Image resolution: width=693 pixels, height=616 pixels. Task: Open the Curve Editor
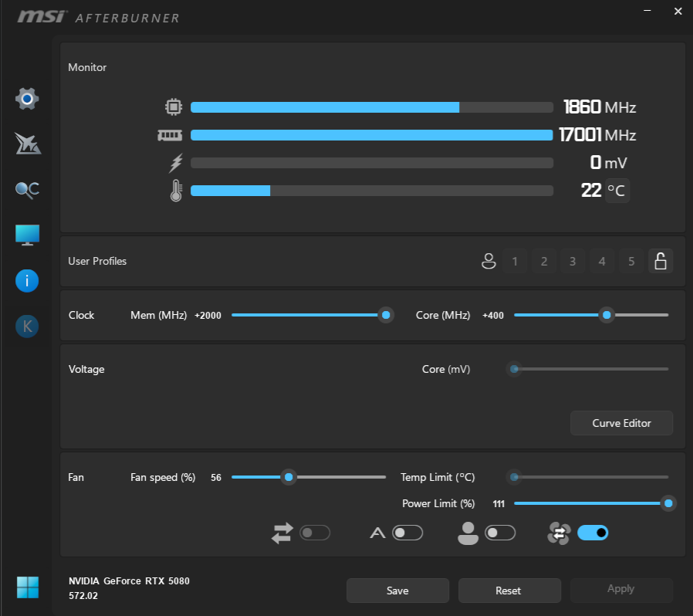pyautogui.click(x=621, y=423)
